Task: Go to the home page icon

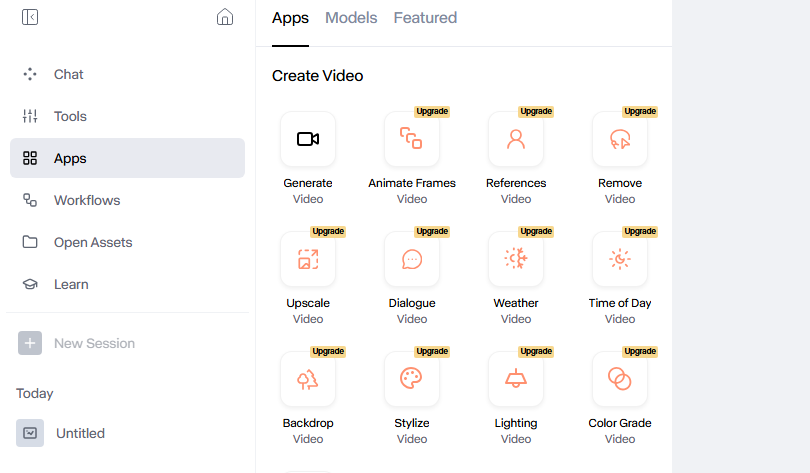Action: click(225, 17)
